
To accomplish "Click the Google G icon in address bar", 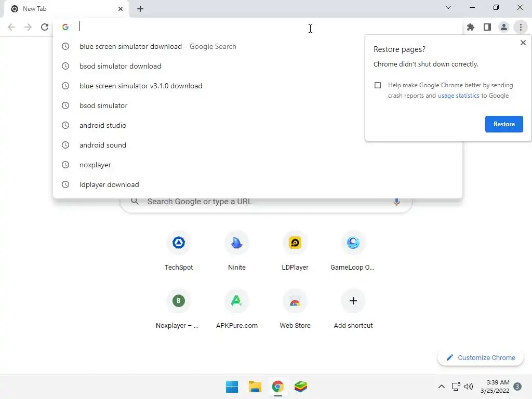I will (x=65, y=27).
